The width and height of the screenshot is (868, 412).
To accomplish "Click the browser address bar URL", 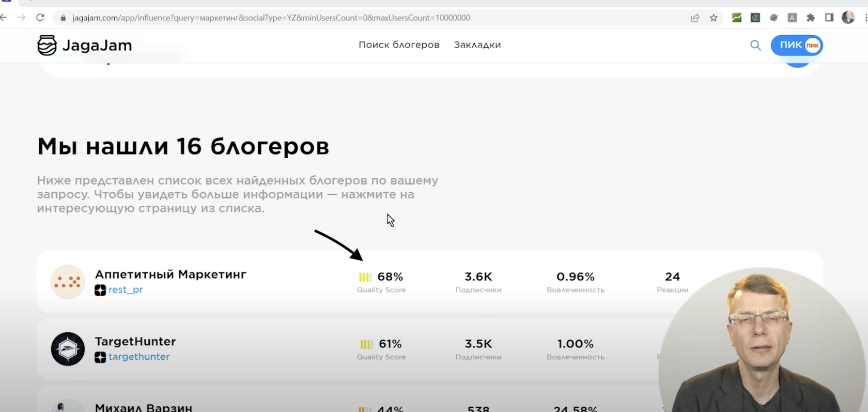I will point(271,18).
